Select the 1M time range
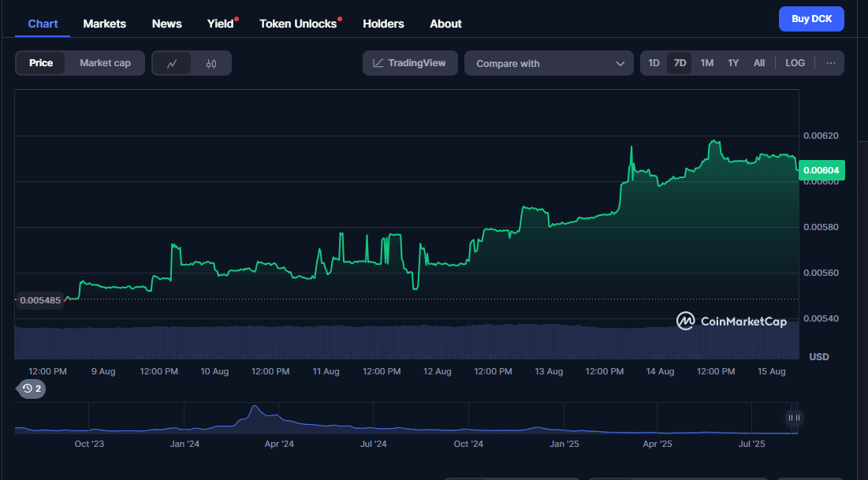This screenshot has height=480, width=868. pos(706,63)
